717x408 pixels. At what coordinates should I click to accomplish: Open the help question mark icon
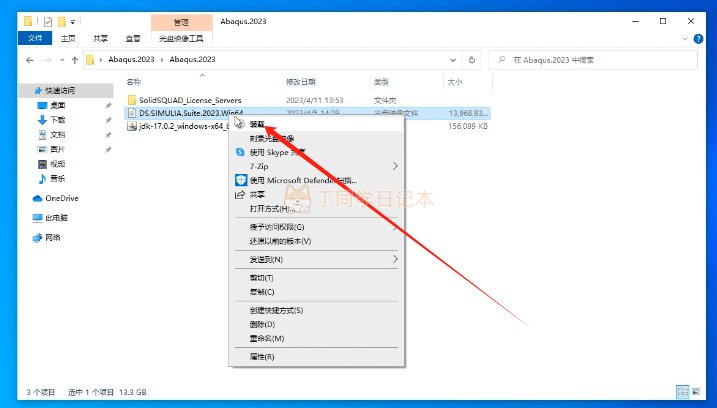[698, 39]
